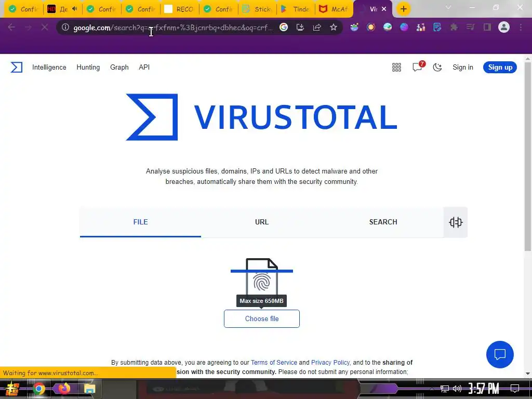Open the Hunting menu item
Viewport: 532px width, 399px height.
88,67
